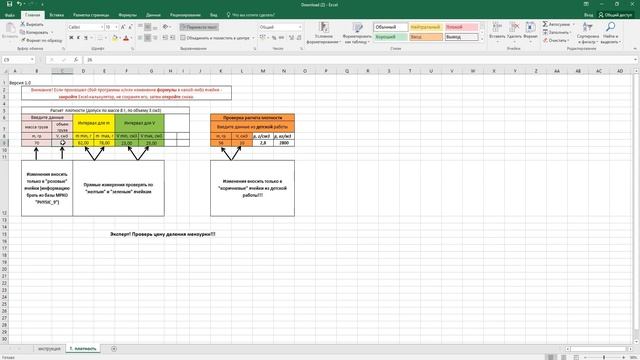The height and width of the screenshot is (360, 640).
Task: Switch to the Разметка страницы tab
Action: point(91,15)
